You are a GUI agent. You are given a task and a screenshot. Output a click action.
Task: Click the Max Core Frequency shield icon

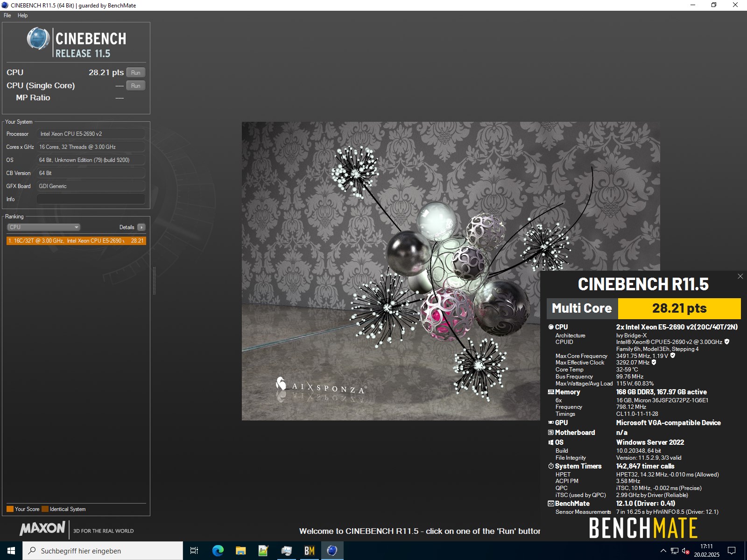pyautogui.click(x=673, y=356)
